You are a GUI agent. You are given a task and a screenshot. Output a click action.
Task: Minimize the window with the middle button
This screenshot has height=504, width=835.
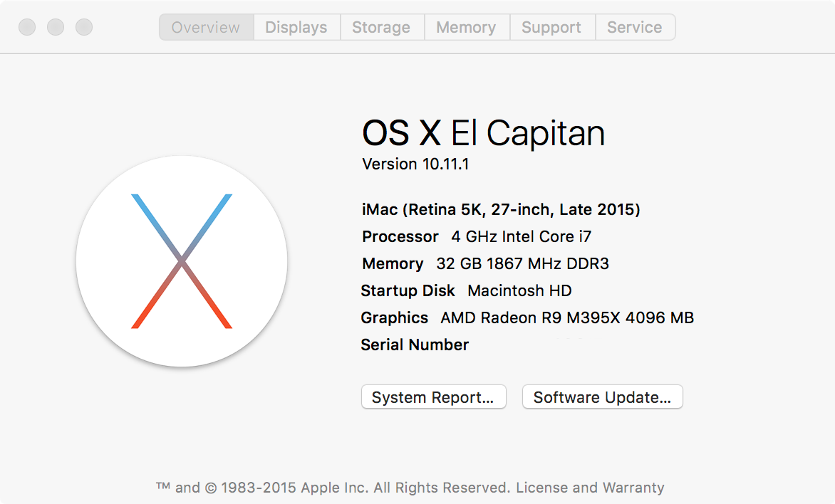[x=56, y=28]
